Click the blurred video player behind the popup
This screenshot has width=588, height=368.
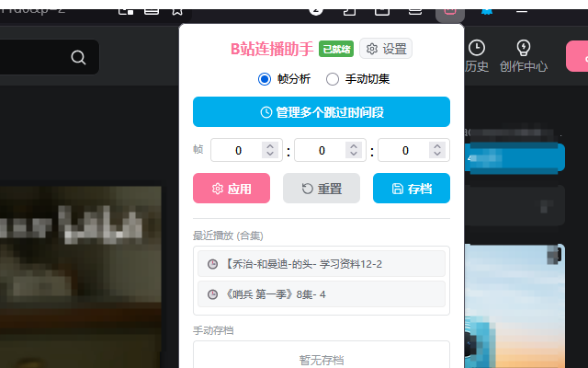pyautogui.click(x=81, y=277)
